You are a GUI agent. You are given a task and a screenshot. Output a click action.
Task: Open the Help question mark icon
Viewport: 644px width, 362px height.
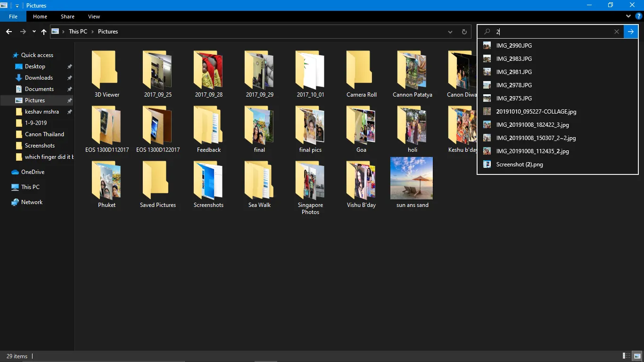pyautogui.click(x=639, y=16)
